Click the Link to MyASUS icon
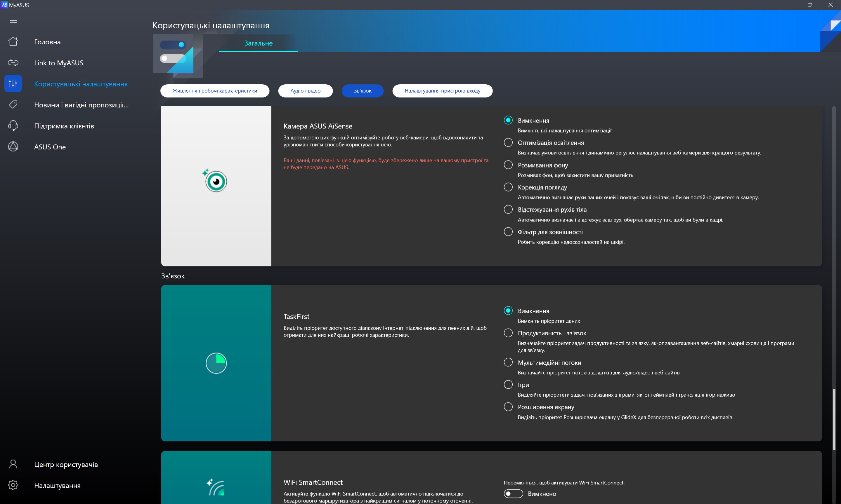841x504 pixels. click(13, 63)
